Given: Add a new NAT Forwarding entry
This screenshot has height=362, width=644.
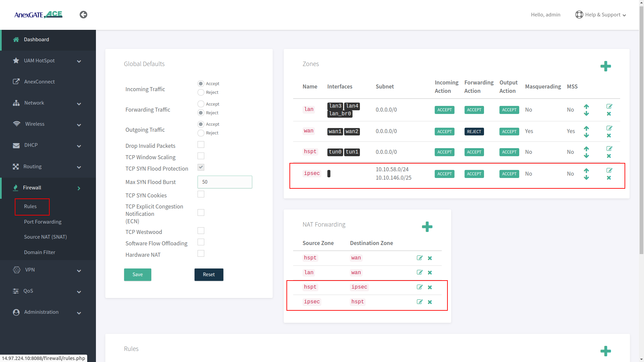Looking at the screenshot, I should pos(427,227).
